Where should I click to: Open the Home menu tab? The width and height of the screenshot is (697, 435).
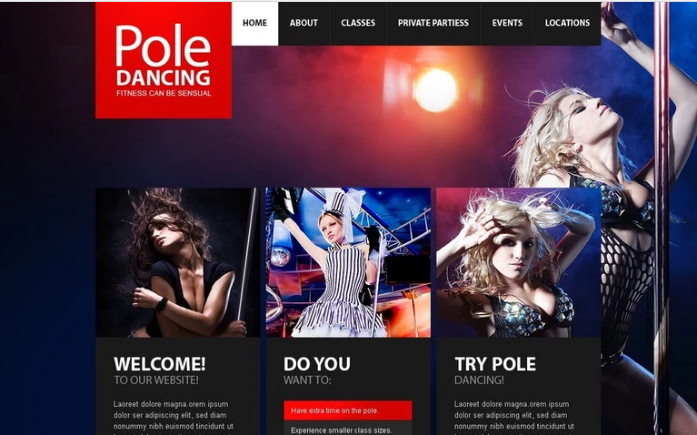(x=255, y=24)
